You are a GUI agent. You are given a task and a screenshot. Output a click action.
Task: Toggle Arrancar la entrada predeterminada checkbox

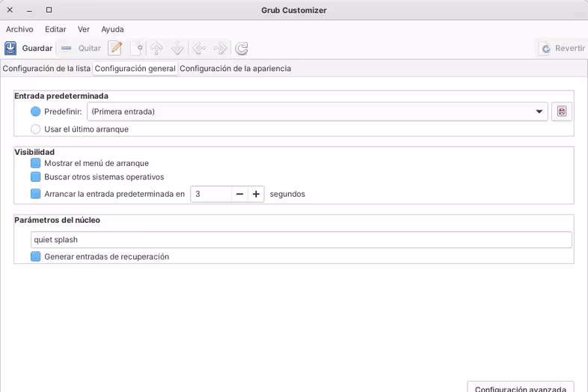36,194
